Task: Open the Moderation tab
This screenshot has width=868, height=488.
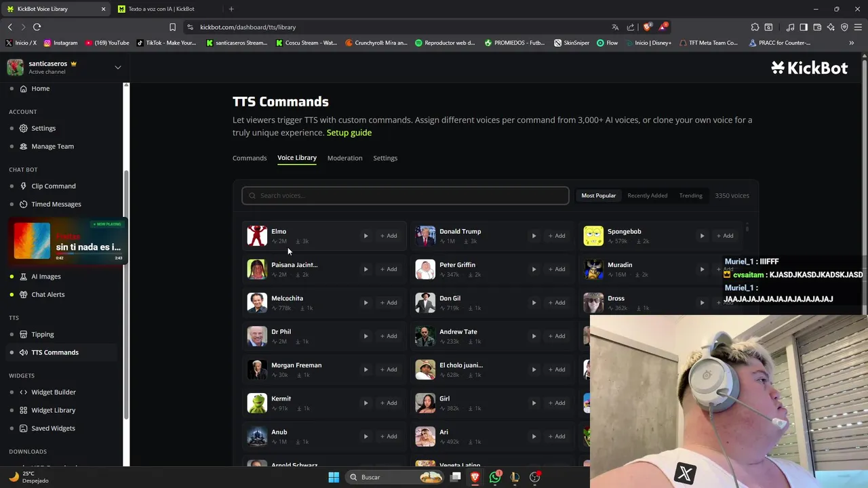Action: pos(344,158)
